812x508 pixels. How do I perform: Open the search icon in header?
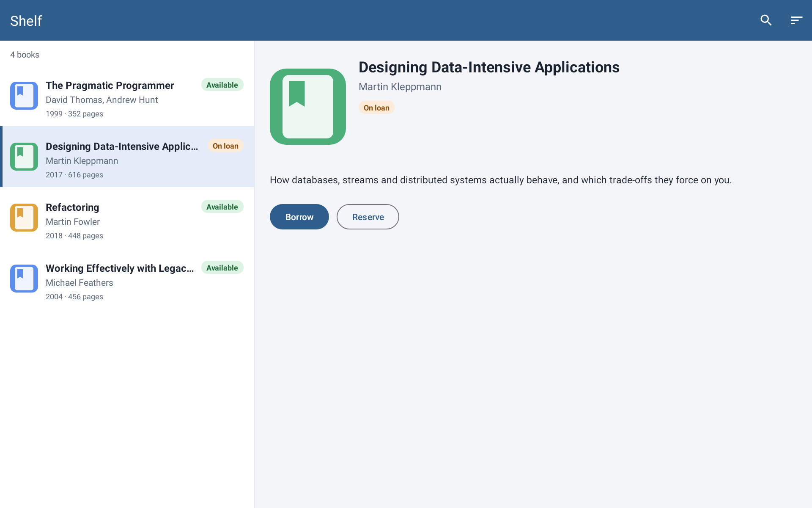pos(766,20)
